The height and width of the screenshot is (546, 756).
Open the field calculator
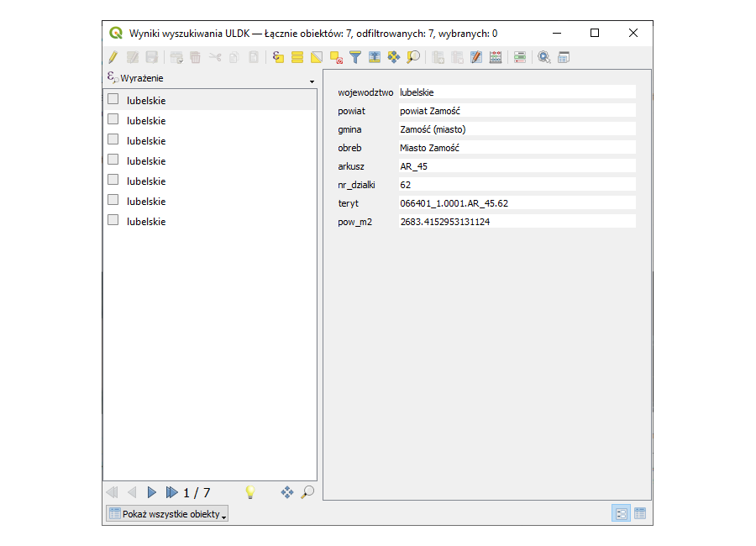click(496, 57)
